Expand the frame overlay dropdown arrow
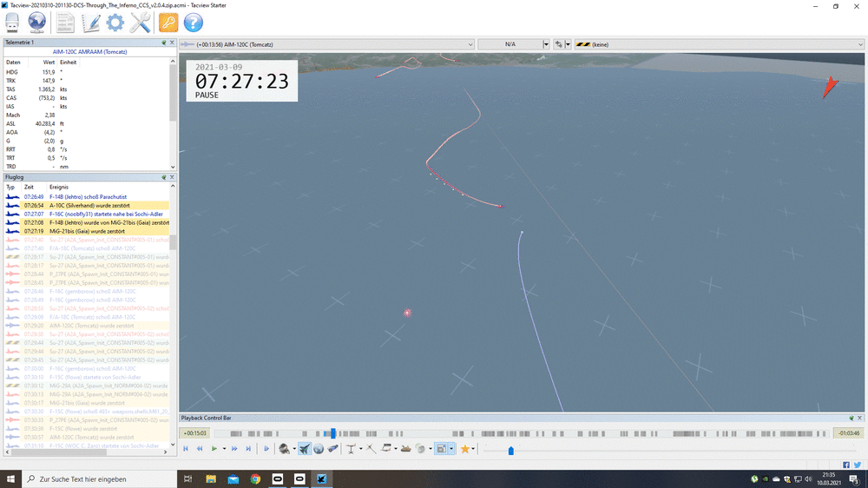The image size is (868, 488). [x=451, y=449]
